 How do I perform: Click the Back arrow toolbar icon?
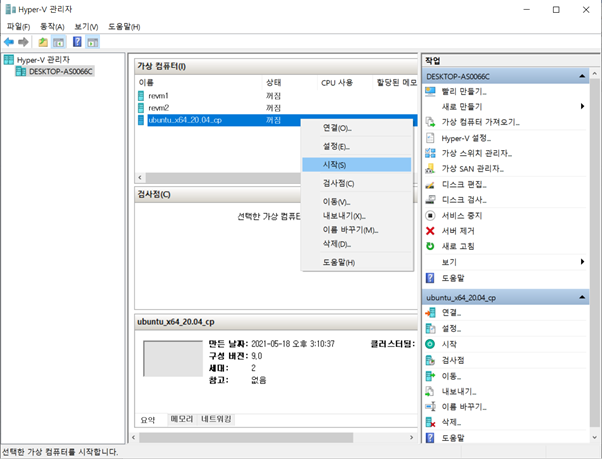(x=9, y=42)
